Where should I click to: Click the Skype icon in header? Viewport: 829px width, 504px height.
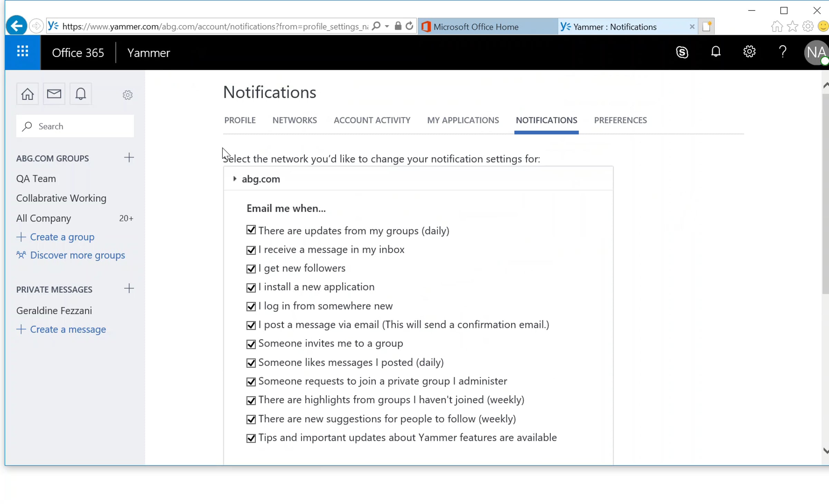pyautogui.click(x=682, y=52)
